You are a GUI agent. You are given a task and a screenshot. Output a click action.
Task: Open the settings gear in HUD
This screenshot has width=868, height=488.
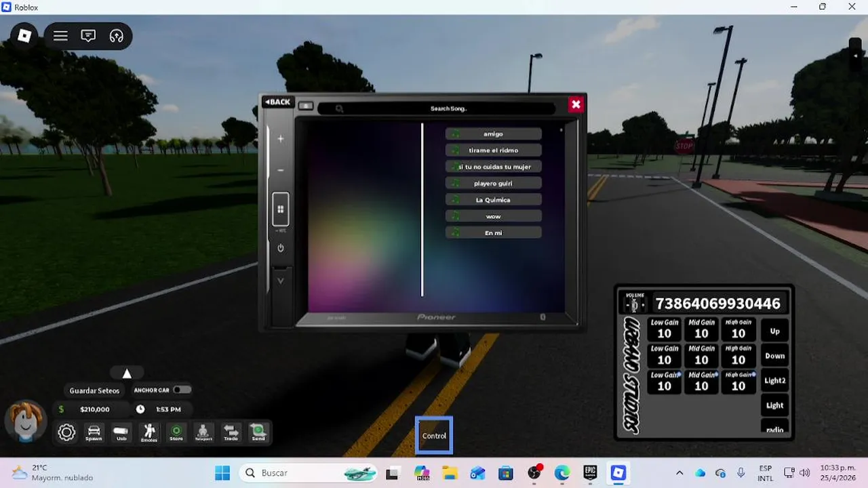66,432
